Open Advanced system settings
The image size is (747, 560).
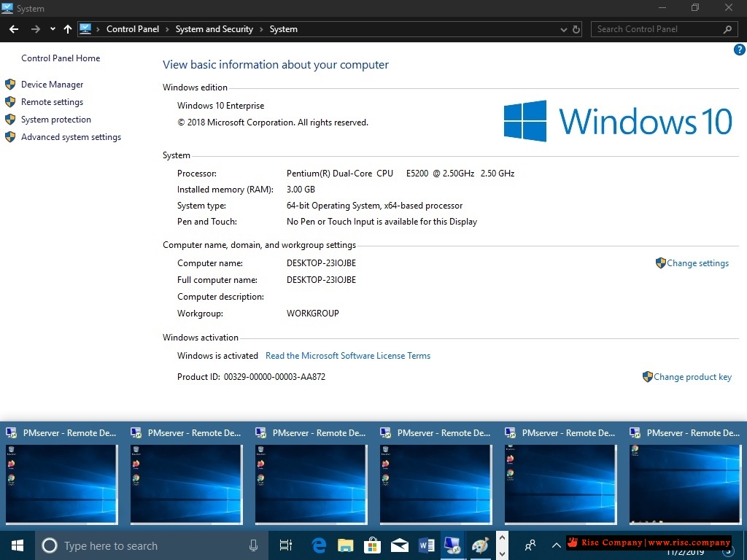coord(71,137)
